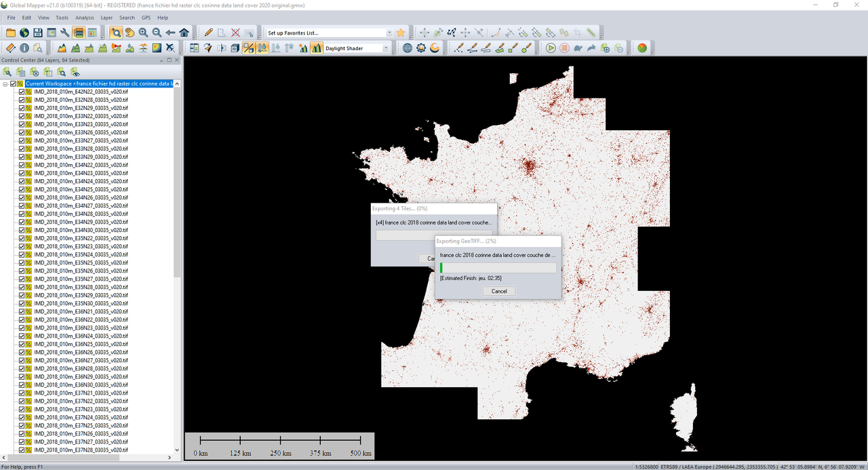
Task: Select layer IMD_2018_010m_E34N25_03035_v020.tif
Action: tap(81, 189)
